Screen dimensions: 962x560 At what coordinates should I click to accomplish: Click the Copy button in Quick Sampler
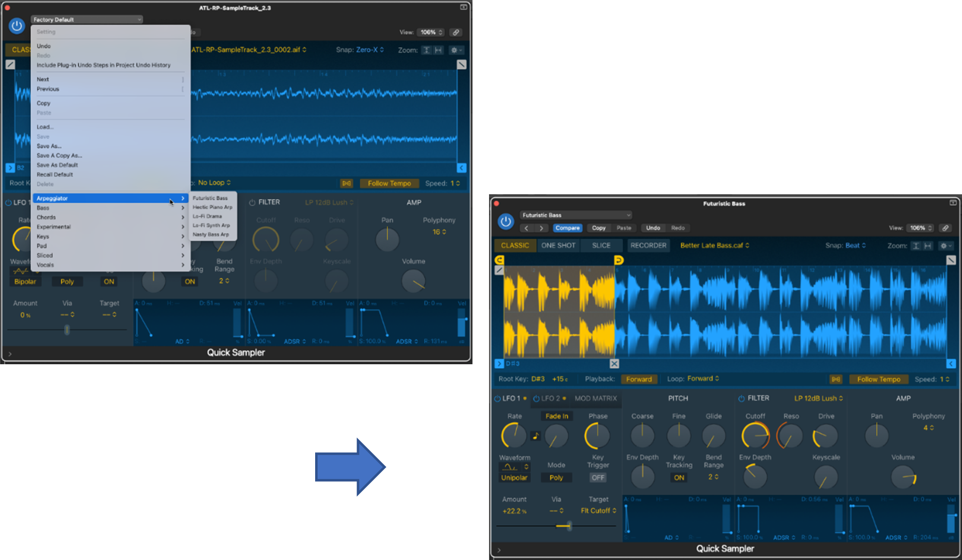pos(598,227)
